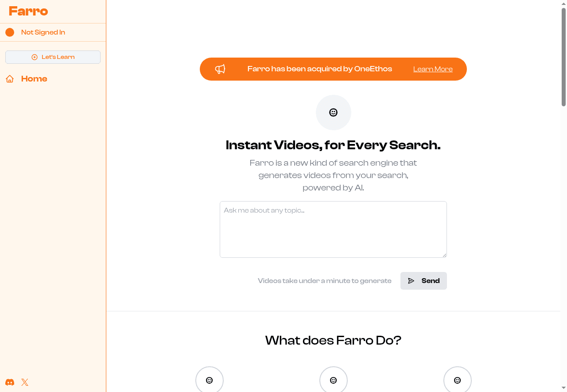
Task: Open the Not Signed In account label
Action: click(x=43, y=32)
